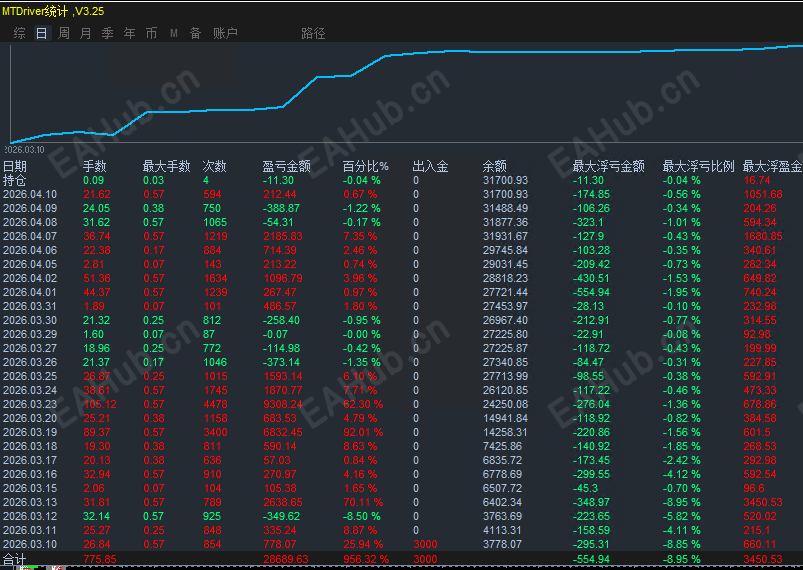Select the 2026.03.30 date row
The width and height of the screenshot is (803, 570).
click(x=402, y=320)
